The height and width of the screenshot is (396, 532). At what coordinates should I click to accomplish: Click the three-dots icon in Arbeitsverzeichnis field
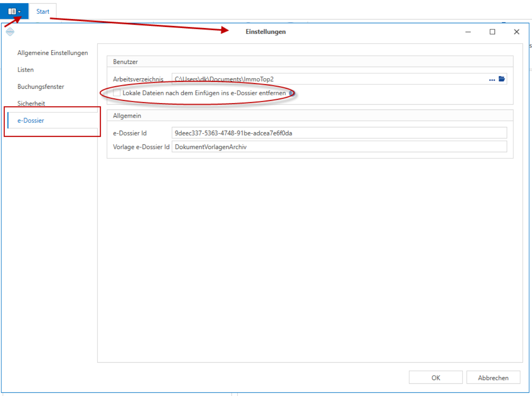point(492,79)
